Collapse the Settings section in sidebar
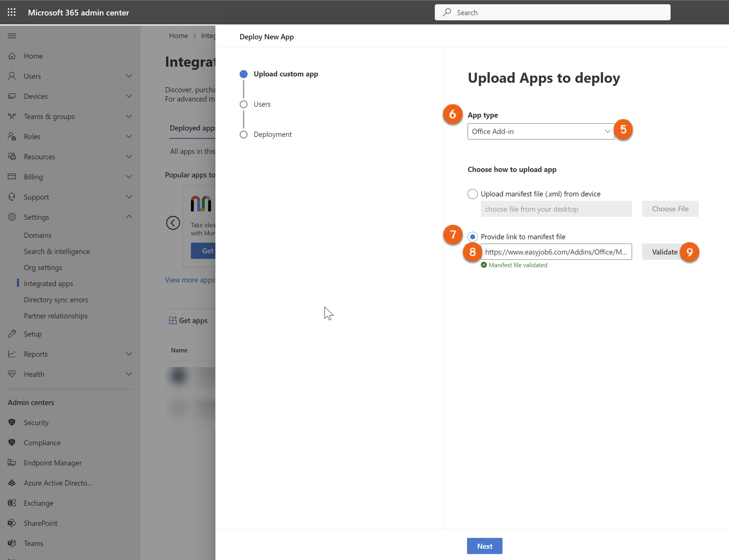 (x=129, y=217)
